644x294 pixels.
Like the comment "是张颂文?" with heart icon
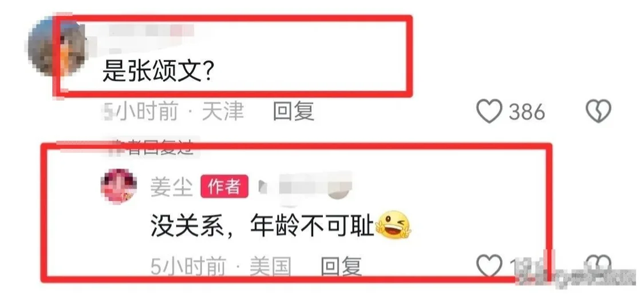(x=489, y=111)
